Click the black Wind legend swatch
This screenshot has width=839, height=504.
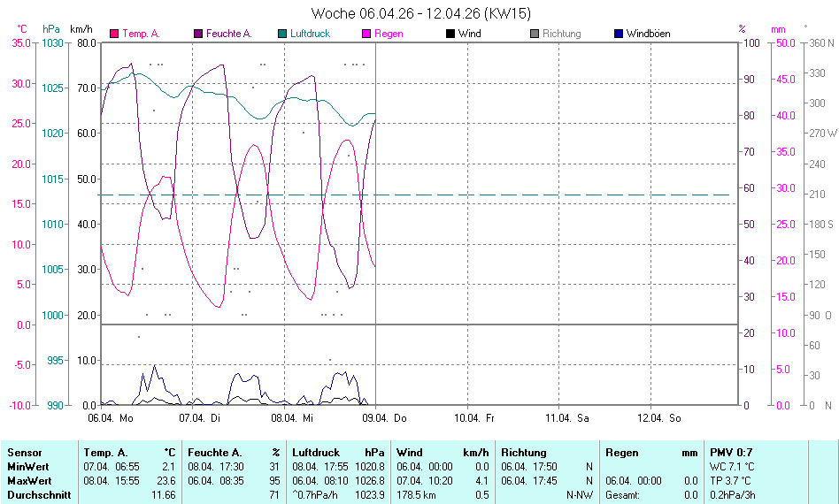coord(450,34)
